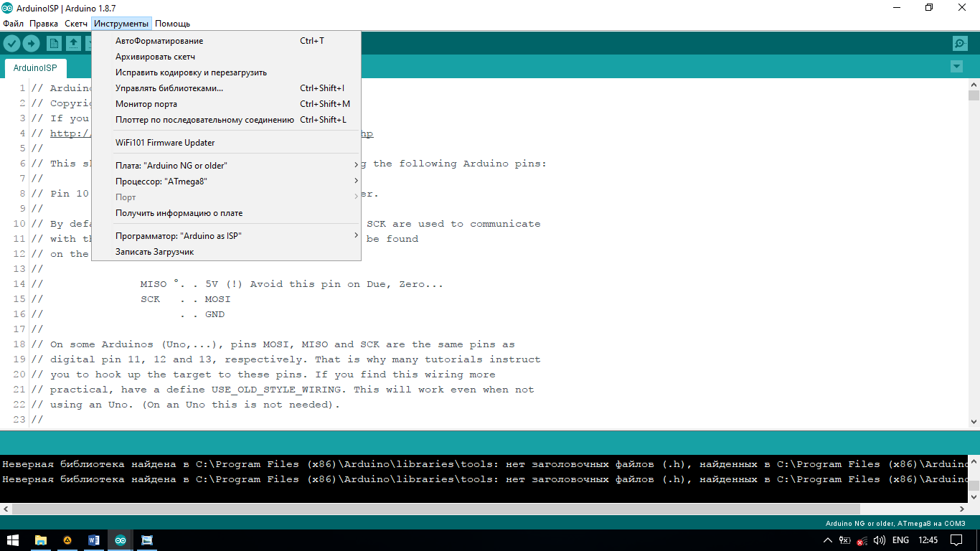Open File Explorer in taskbar
Viewport: 980px width, 551px height.
[41, 540]
